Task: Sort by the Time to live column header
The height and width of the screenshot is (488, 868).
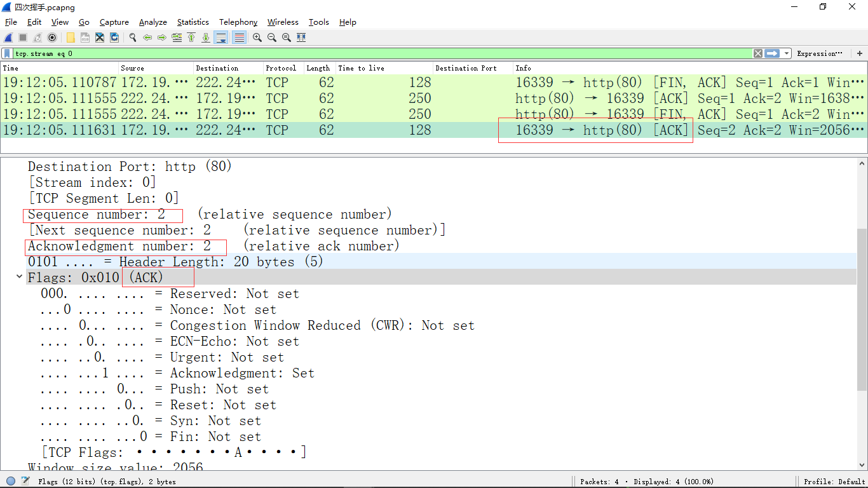Action: (x=384, y=68)
